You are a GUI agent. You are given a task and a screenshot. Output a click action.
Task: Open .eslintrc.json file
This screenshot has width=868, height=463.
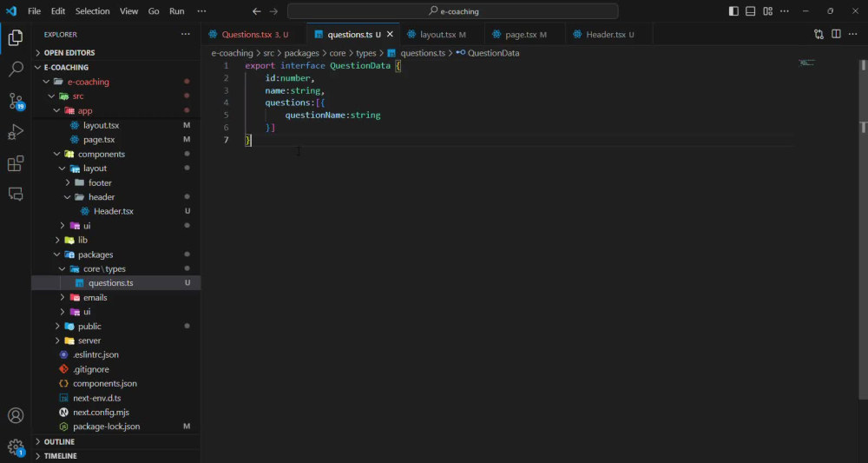pos(116,354)
